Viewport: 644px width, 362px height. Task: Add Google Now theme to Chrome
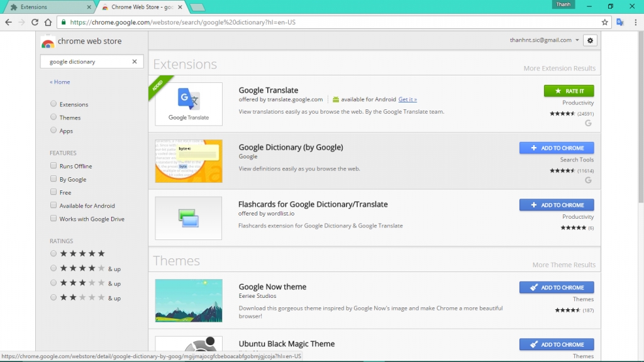557,287
